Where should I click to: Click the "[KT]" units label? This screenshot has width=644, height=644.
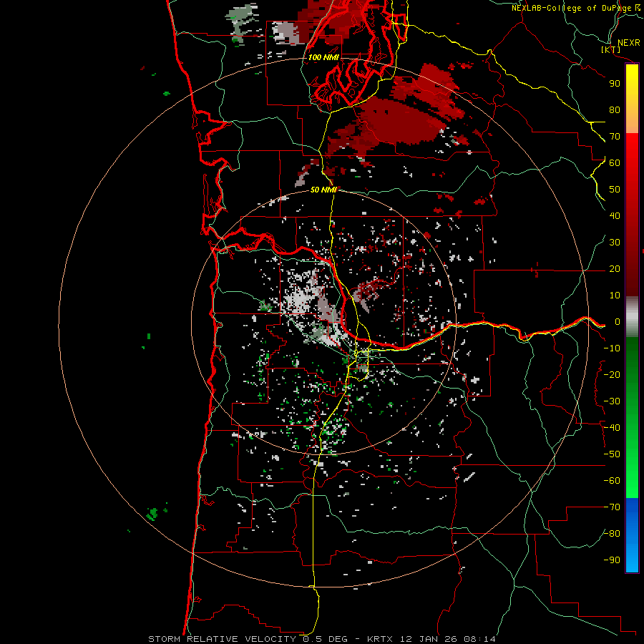point(611,49)
